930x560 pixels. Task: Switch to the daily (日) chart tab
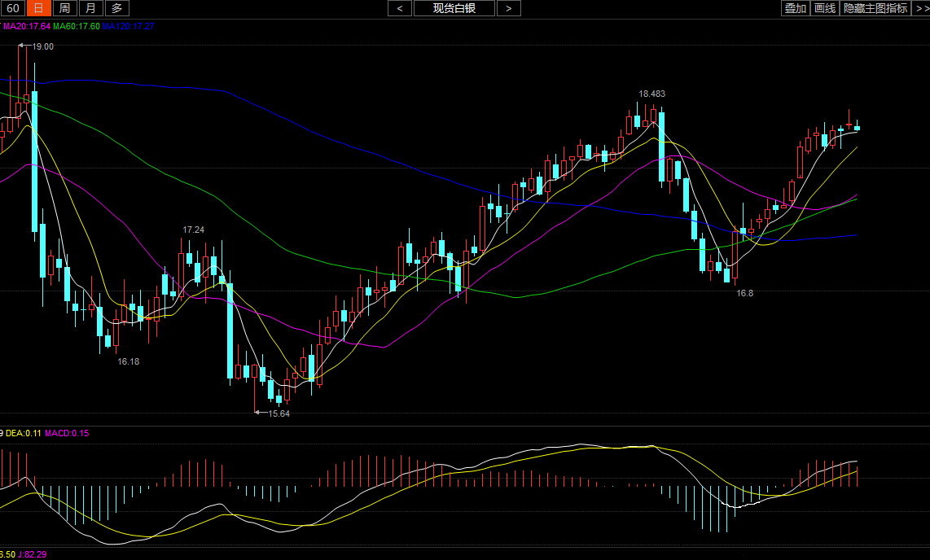37,8
